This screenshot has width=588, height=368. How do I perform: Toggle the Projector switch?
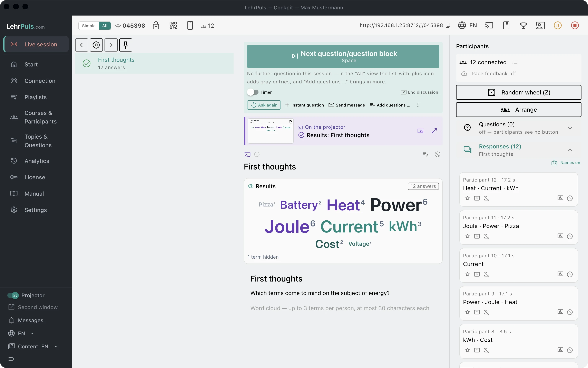click(13, 295)
